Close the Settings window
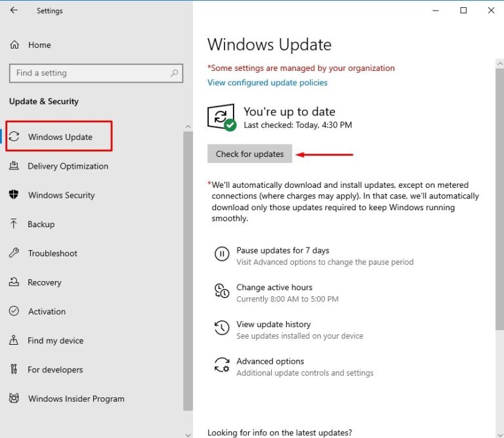Screen dimensions: 504x438 click(x=491, y=11)
